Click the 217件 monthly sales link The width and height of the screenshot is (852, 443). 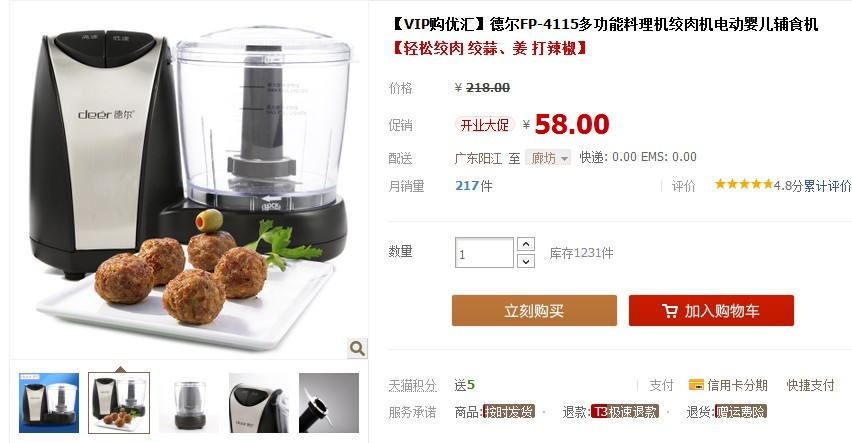coord(474,186)
